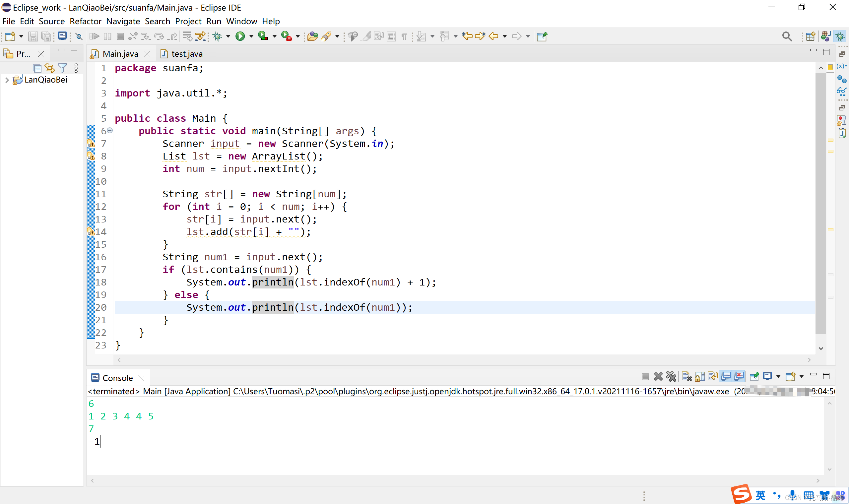
Task: Collapse the main method fold marker
Action: (x=110, y=130)
